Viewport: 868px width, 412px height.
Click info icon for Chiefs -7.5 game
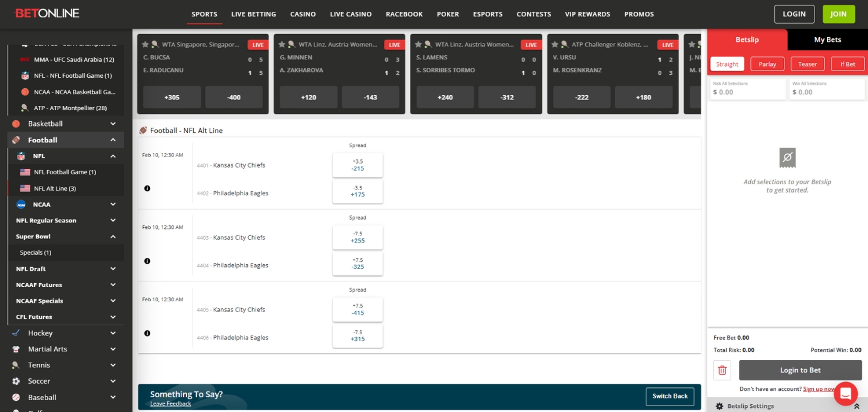[147, 261]
